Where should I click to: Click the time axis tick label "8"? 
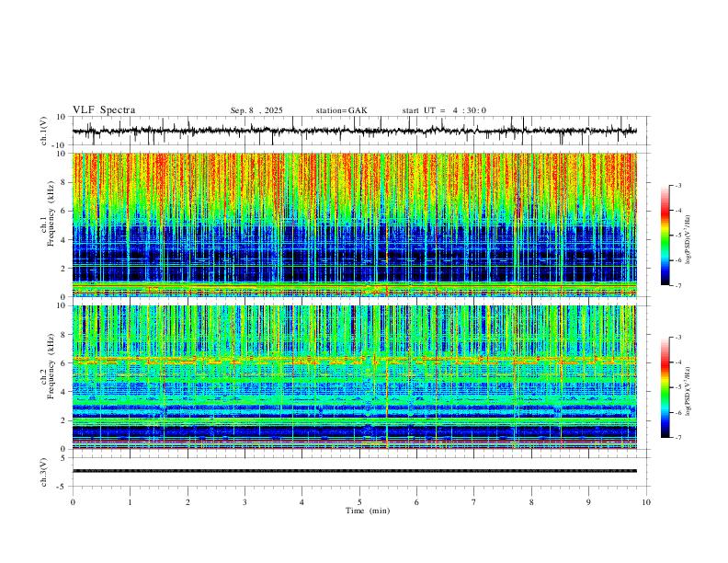click(531, 502)
